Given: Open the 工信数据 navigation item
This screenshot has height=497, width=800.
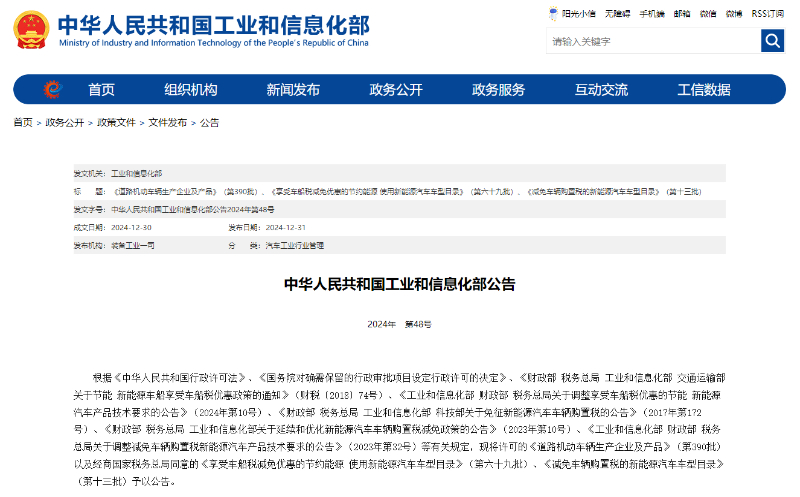Looking at the screenshot, I should (704, 89).
